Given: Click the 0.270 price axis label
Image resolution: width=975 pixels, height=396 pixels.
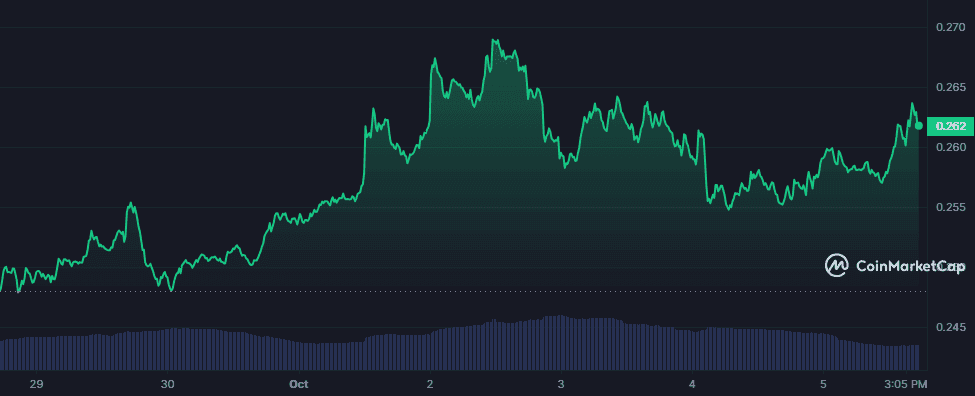Looking at the screenshot, I should (950, 27).
